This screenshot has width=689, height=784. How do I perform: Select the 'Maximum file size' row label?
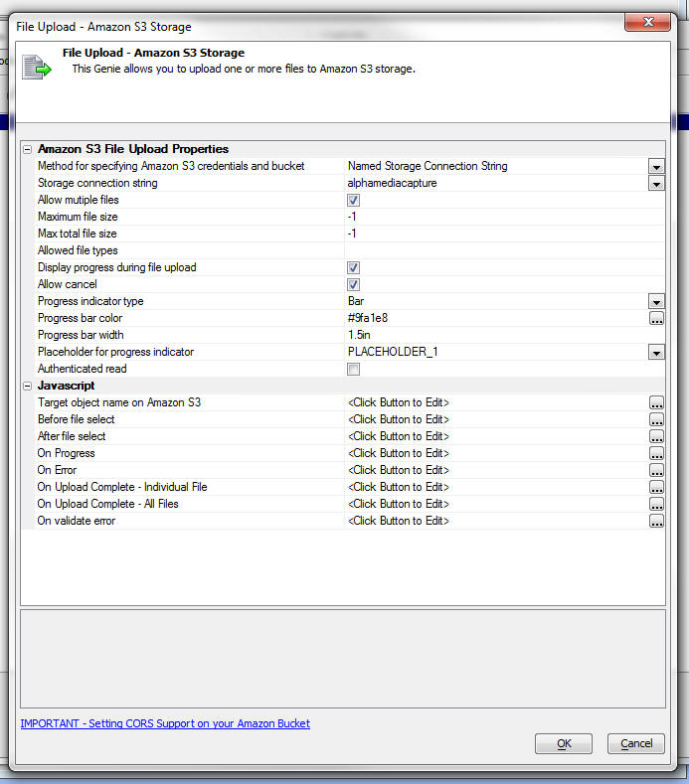pos(78,217)
